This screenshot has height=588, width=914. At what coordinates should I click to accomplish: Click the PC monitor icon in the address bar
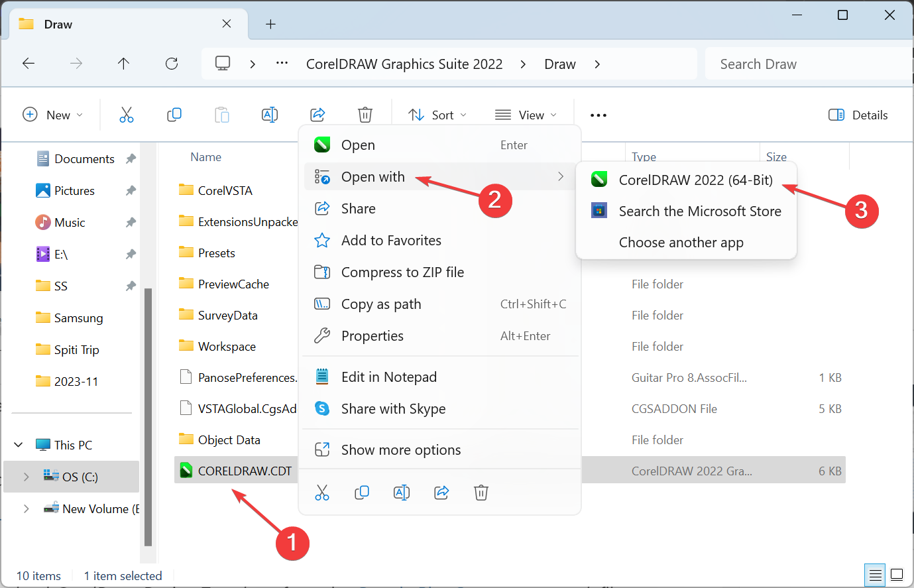(x=223, y=64)
